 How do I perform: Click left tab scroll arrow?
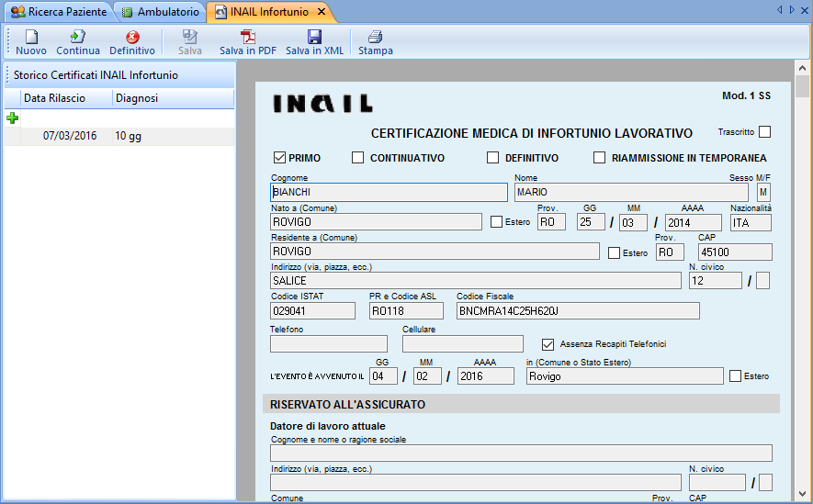(779, 10)
